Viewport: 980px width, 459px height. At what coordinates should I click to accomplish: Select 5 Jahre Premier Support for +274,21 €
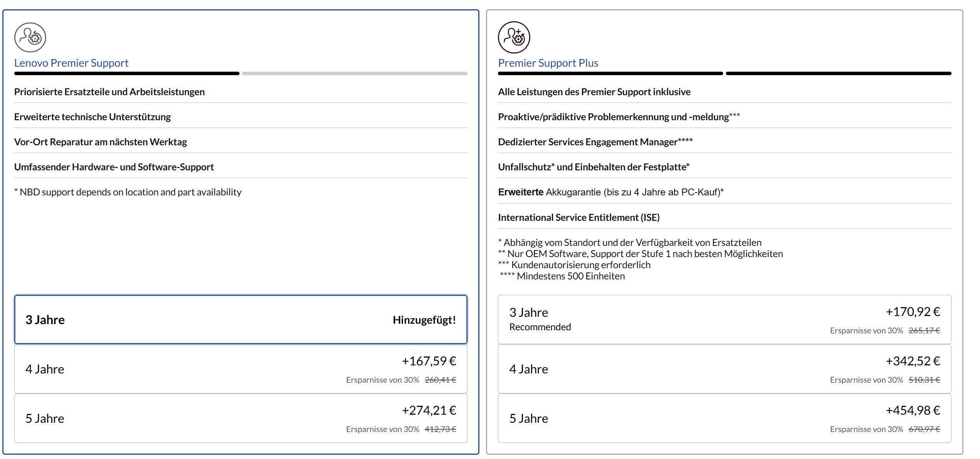[x=240, y=418]
